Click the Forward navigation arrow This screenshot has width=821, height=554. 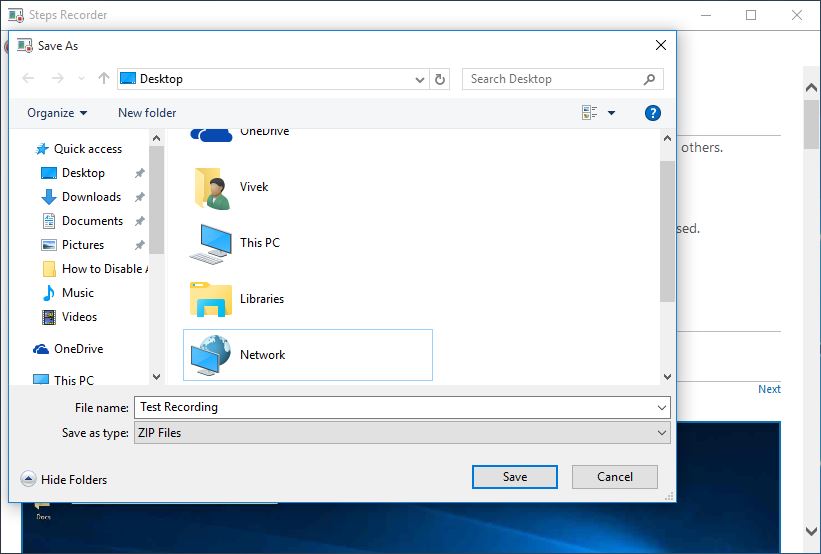(58, 79)
